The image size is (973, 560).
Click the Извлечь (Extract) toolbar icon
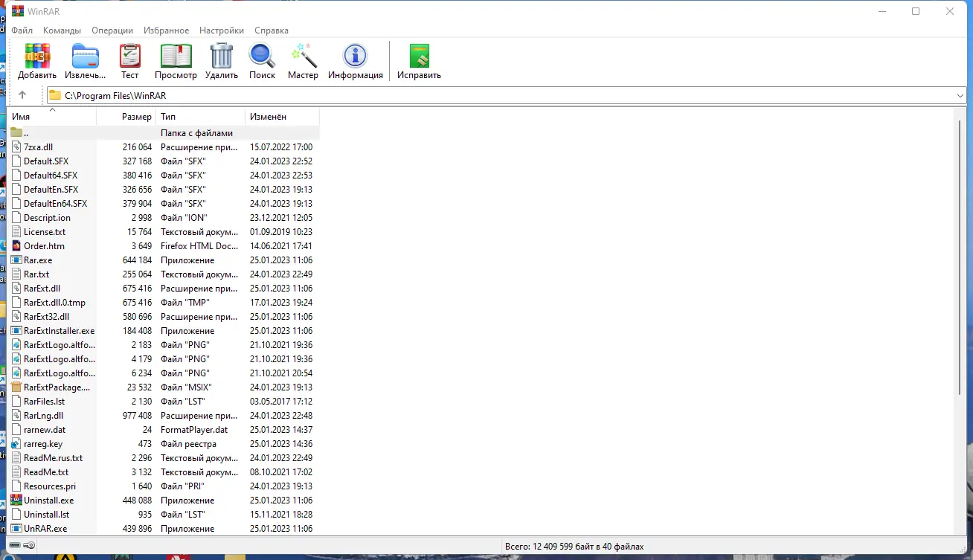(x=85, y=56)
